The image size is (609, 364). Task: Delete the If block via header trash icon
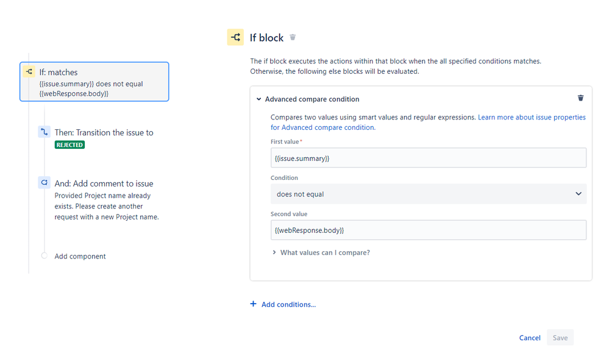point(293,37)
